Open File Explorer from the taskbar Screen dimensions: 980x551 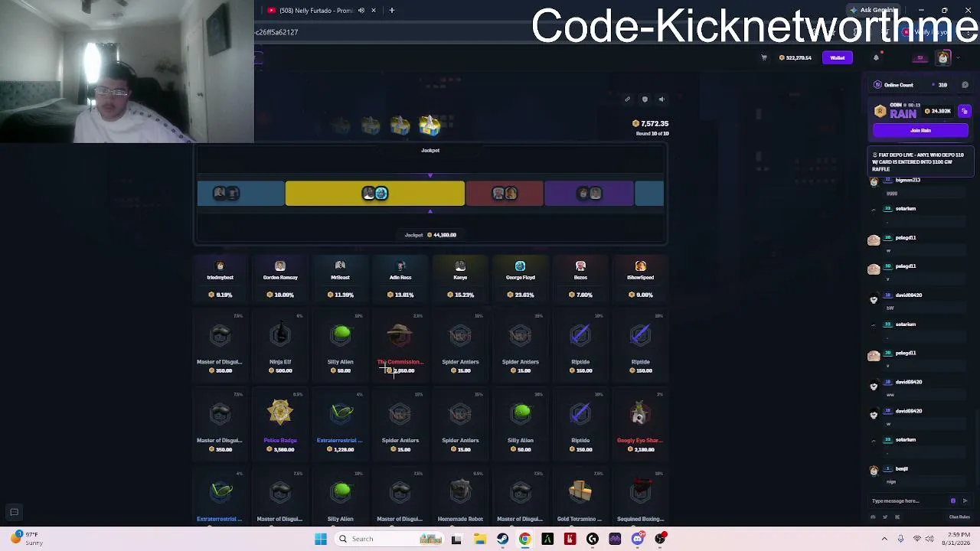coord(479,540)
